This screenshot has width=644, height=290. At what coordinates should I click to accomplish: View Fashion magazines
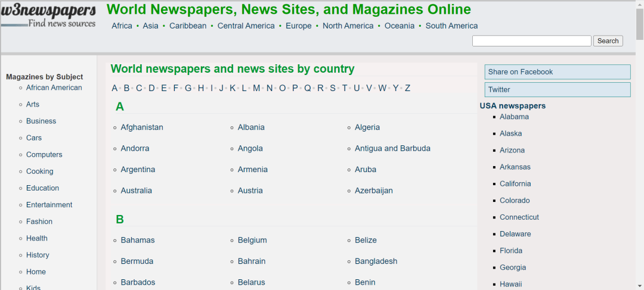(x=39, y=222)
